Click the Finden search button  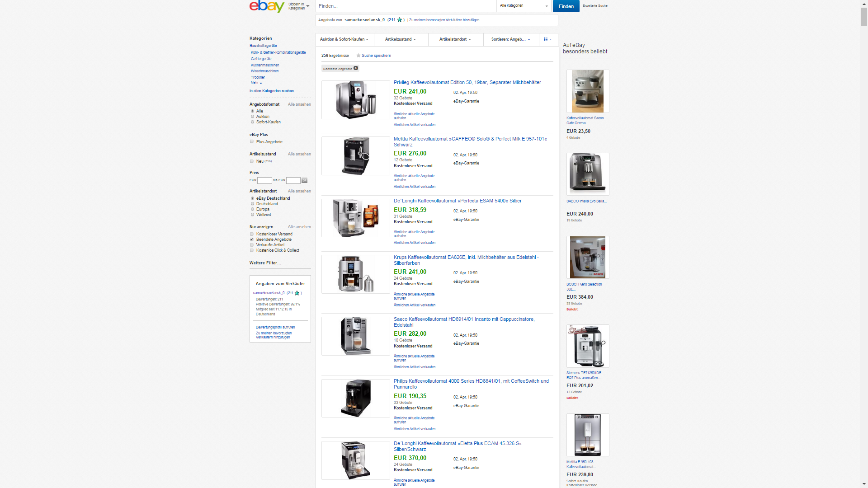pos(566,6)
